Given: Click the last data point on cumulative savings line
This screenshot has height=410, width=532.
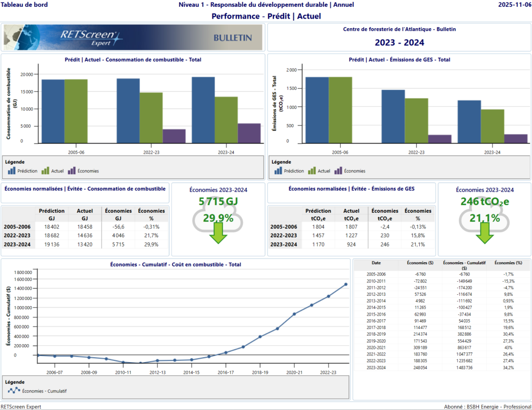Looking at the screenshot, I should (345, 284).
